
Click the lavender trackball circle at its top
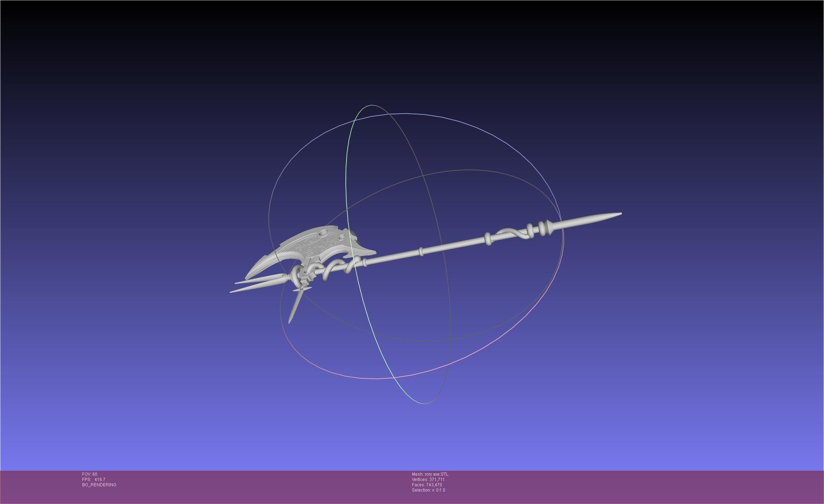point(407,114)
